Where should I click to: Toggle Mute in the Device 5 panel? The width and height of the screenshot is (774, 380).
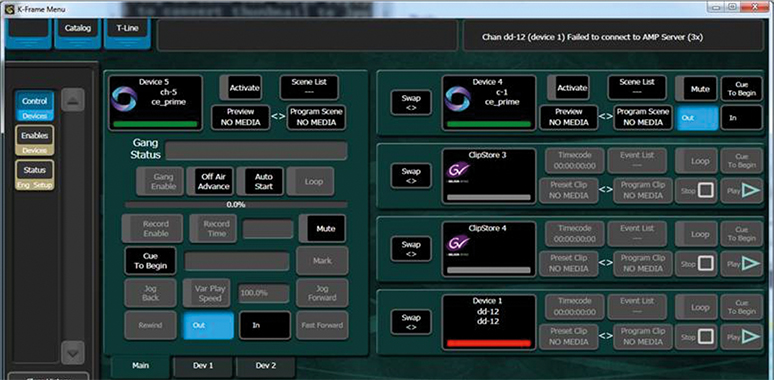tap(322, 228)
